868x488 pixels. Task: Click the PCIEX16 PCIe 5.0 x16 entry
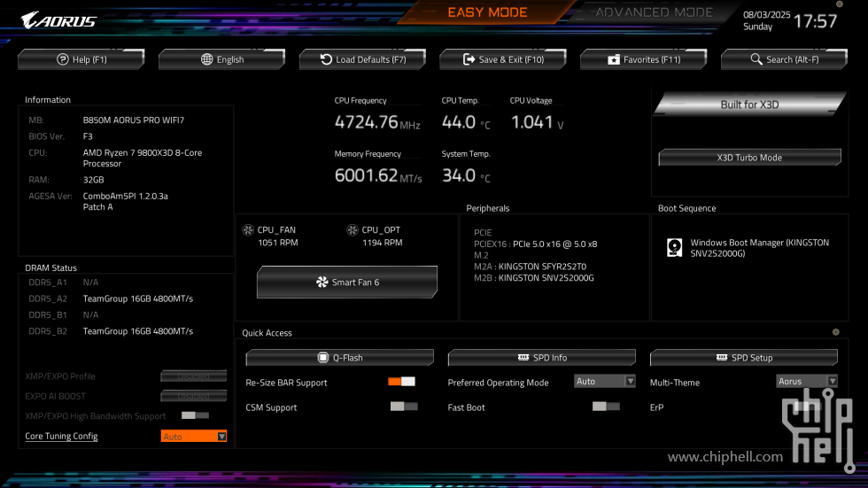tap(535, 244)
